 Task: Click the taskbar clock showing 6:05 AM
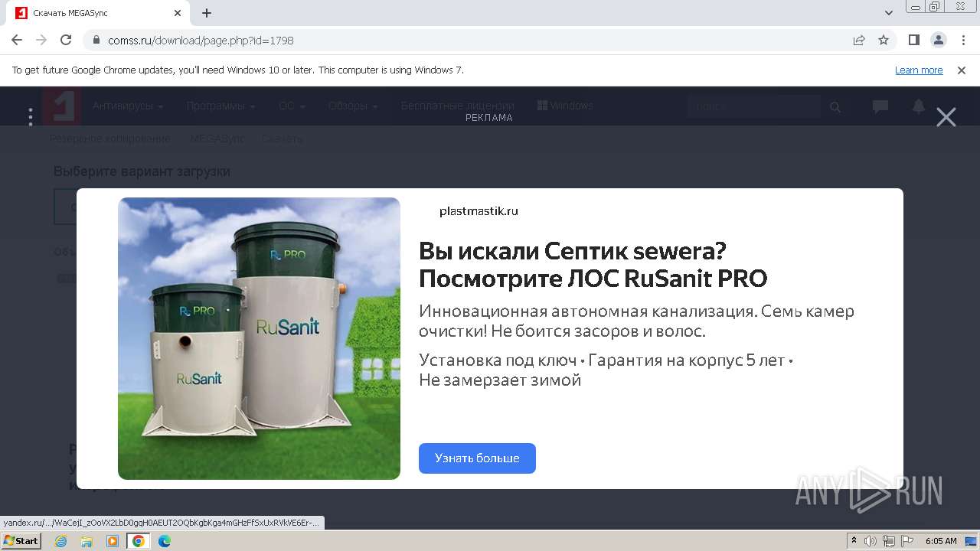941,541
